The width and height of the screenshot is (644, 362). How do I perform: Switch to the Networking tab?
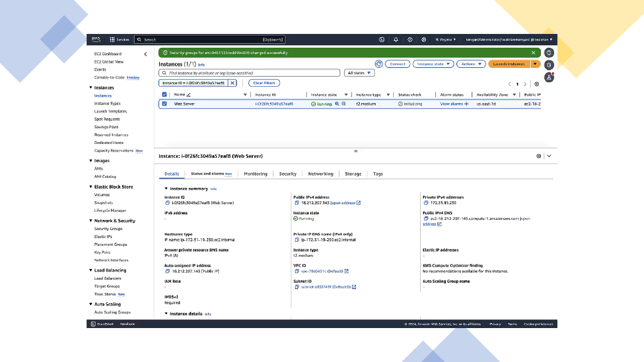coord(321,174)
